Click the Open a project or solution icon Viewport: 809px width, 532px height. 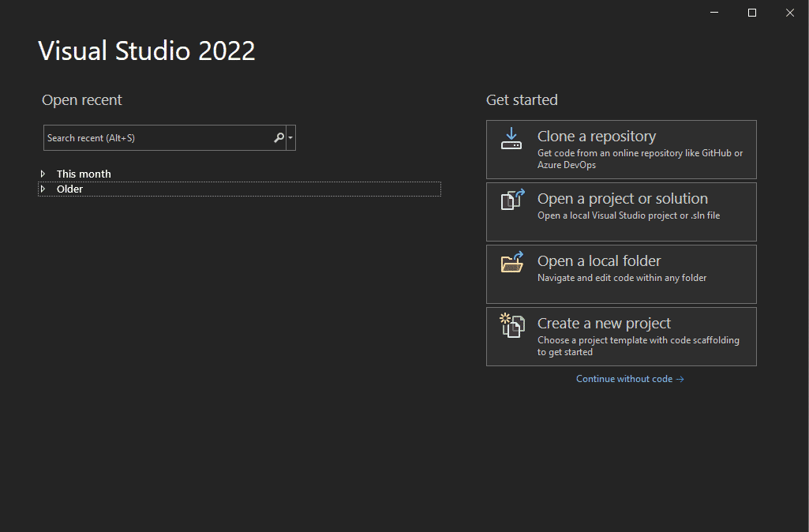(x=511, y=200)
